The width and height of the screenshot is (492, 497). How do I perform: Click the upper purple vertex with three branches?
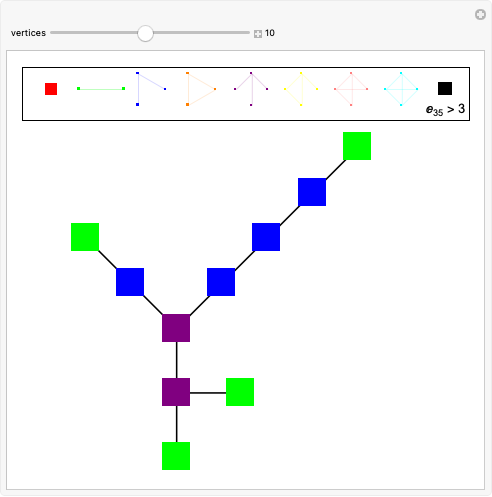[176, 328]
